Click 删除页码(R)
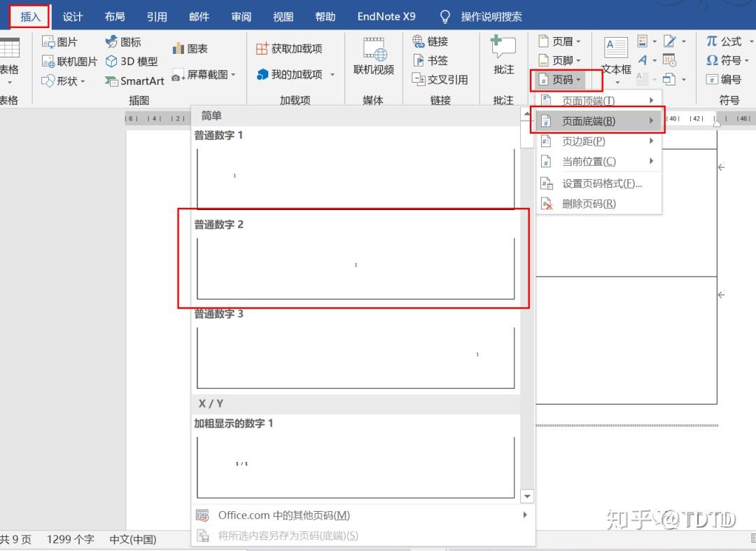756x551 pixels. (598, 204)
